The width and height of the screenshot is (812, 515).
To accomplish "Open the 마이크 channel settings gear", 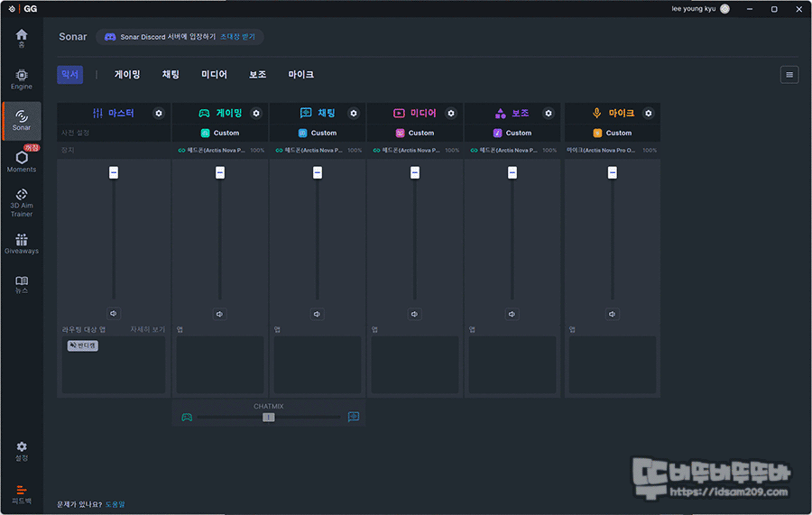I will (648, 113).
